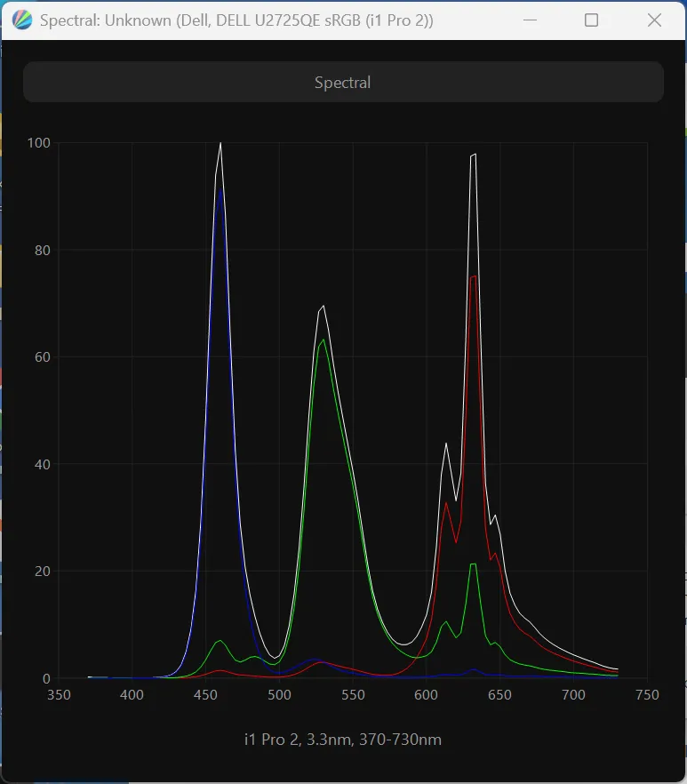The image size is (687, 784).
Task: Click the 750 label on the horizontal axis
Action: [647, 695]
